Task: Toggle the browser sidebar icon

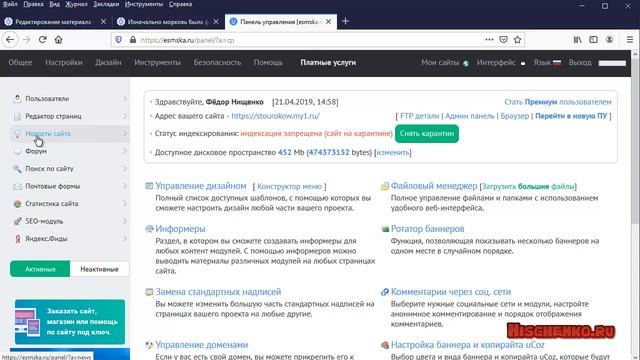Action: 593,40
